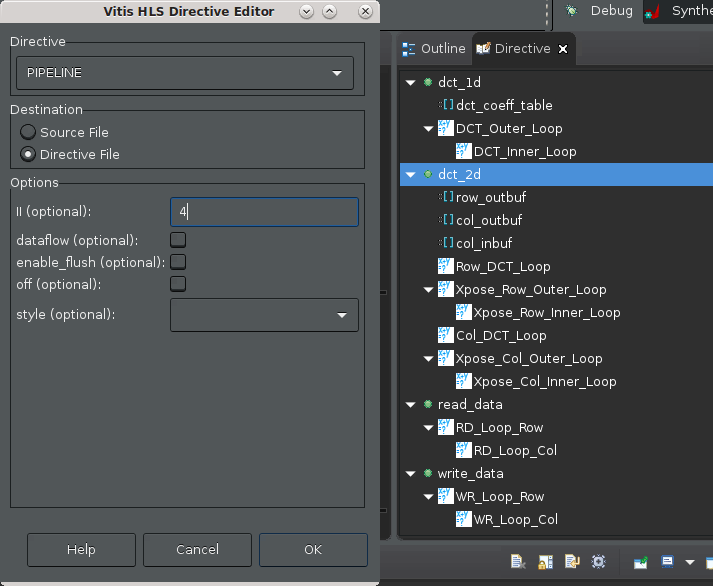The height and width of the screenshot is (586, 713).
Task: Click the Pin Console icon
Action: pos(641,562)
